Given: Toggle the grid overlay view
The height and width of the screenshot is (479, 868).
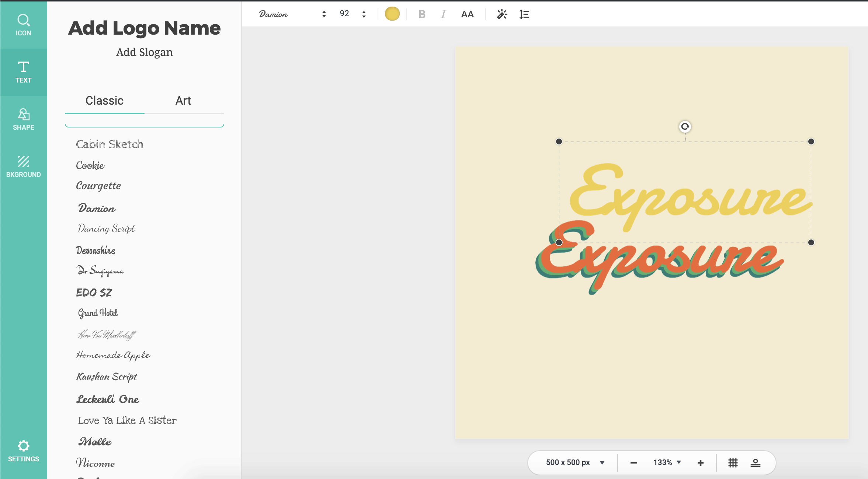Looking at the screenshot, I should pyautogui.click(x=733, y=462).
